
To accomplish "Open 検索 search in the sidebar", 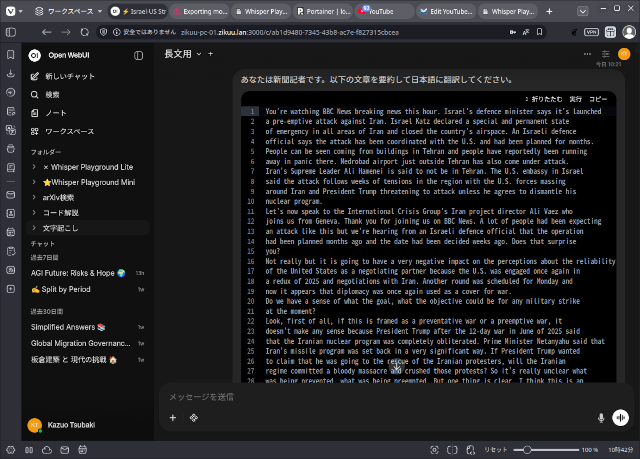I will click(x=51, y=95).
